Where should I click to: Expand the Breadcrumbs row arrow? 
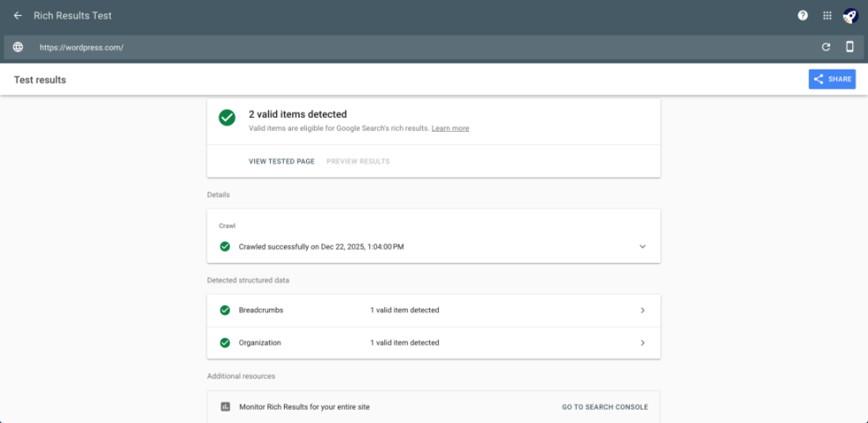(x=642, y=310)
